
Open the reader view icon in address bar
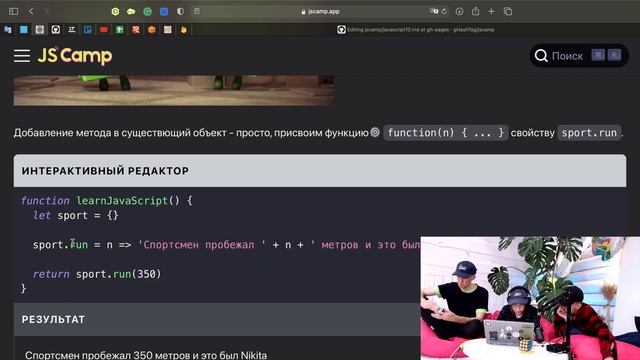tap(197, 11)
